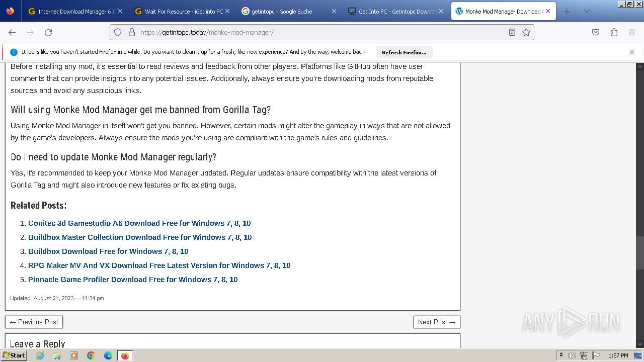Viewport: 644px width, 362px height.
Task: Click the Refresh Firefox button
Action: 404,52
